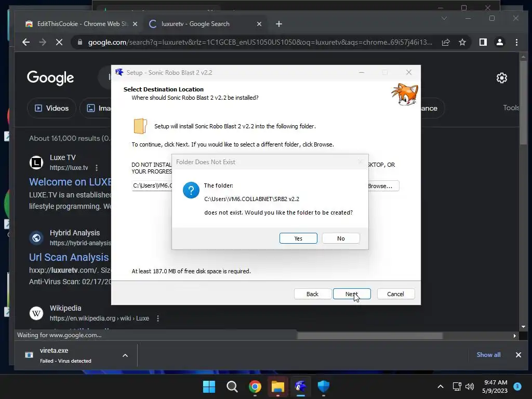Click the Luxe TV site favicon
This screenshot has width=532, height=399.
36,163
